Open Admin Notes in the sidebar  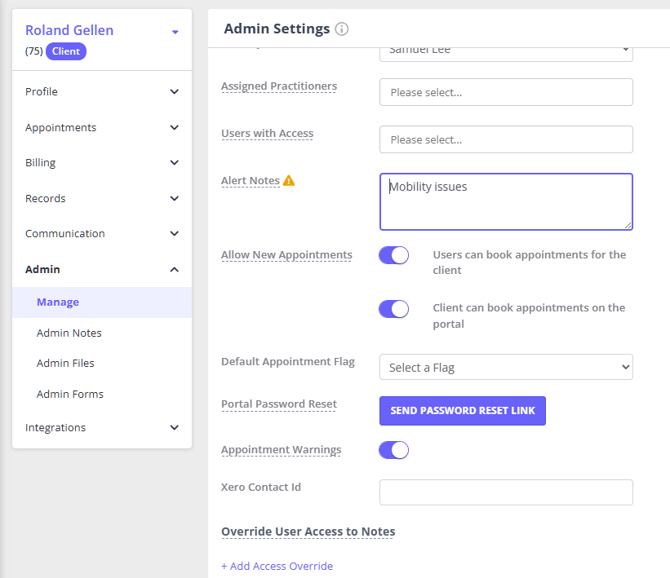pos(69,333)
